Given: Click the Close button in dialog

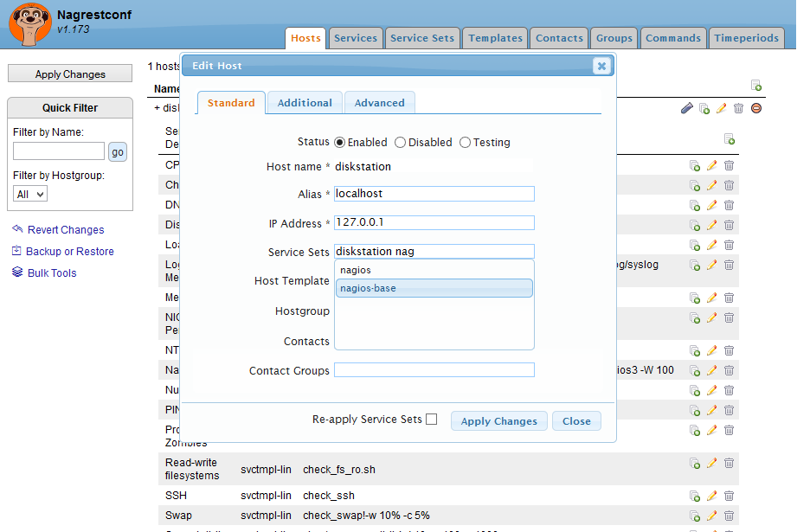Looking at the screenshot, I should point(576,420).
